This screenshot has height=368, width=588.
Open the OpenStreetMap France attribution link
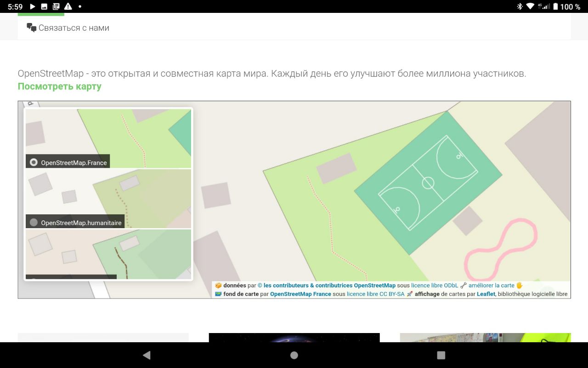(300, 294)
